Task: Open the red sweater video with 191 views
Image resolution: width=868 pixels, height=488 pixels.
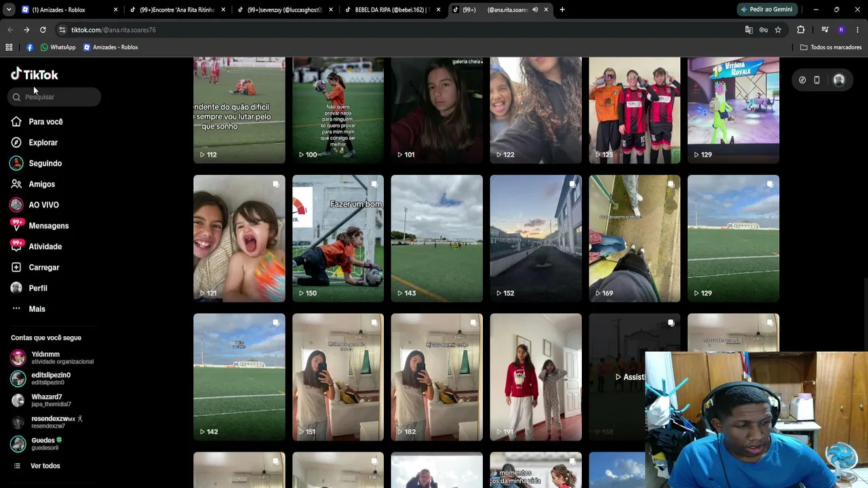Action: click(x=536, y=377)
